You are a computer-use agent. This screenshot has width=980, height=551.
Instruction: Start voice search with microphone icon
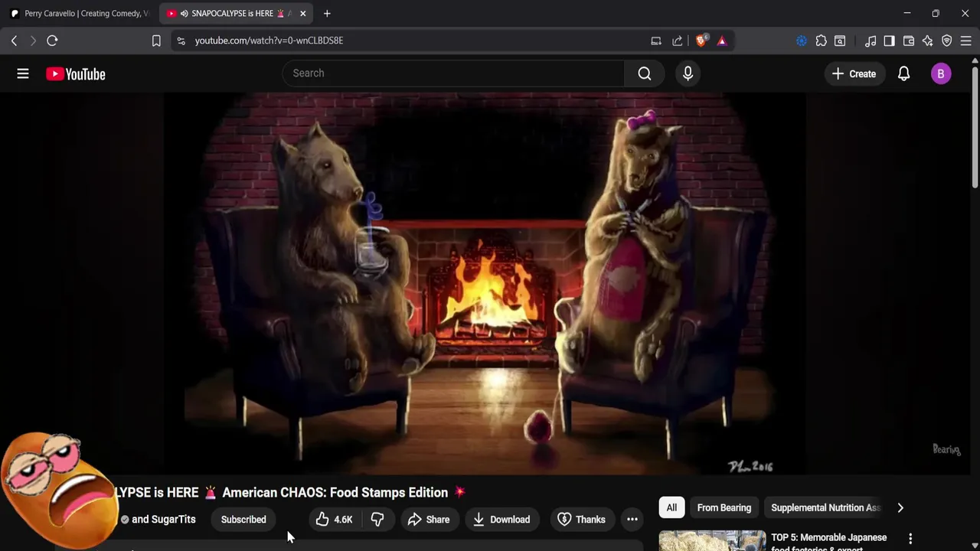(x=688, y=73)
